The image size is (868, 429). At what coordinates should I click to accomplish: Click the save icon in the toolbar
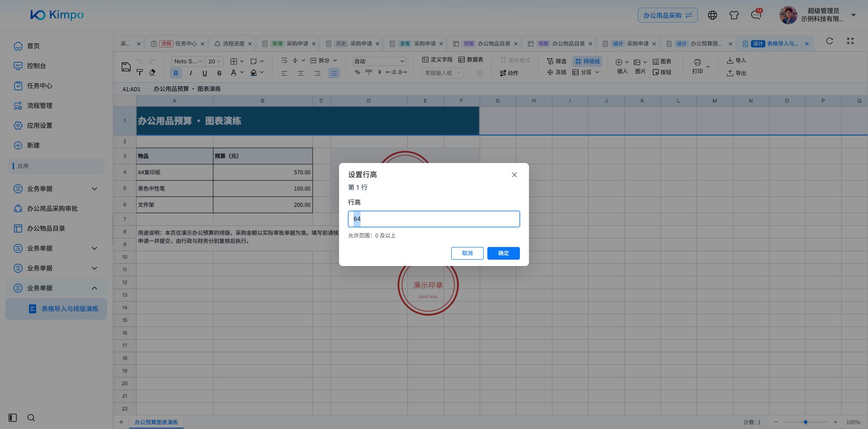point(126,67)
